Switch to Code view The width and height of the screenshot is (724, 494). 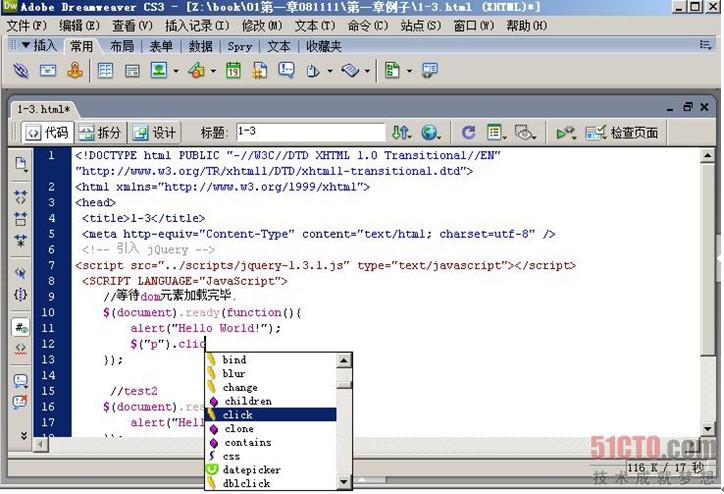[x=47, y=133]
